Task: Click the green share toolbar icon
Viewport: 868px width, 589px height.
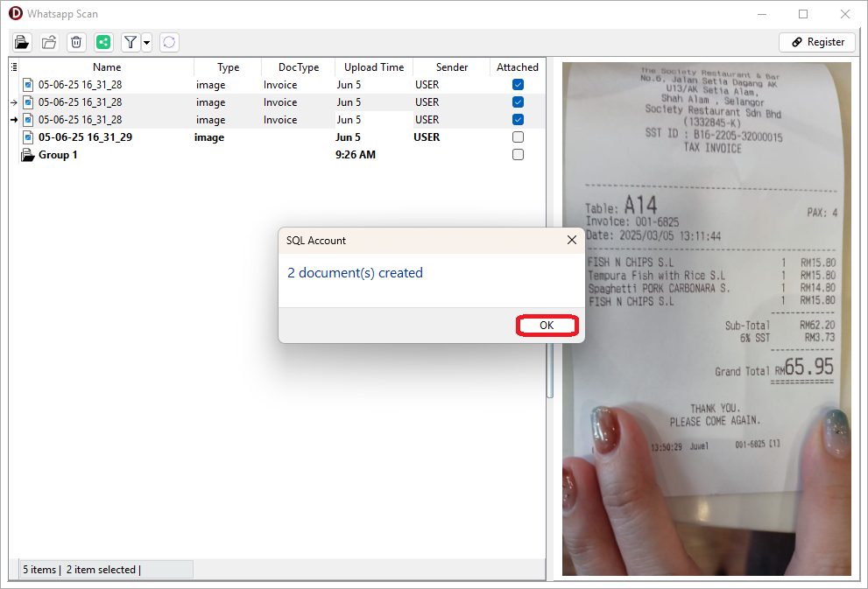Action: click(x=103, y=42)
